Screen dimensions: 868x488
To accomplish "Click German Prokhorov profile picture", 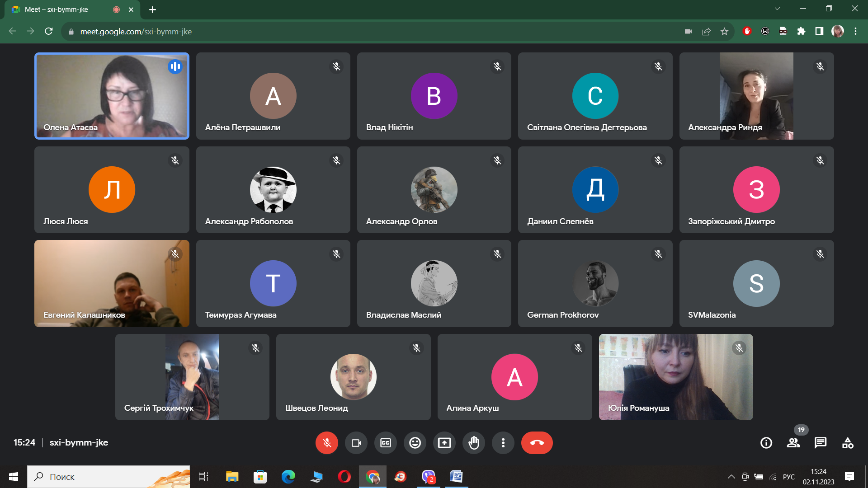I will [595, 283].
